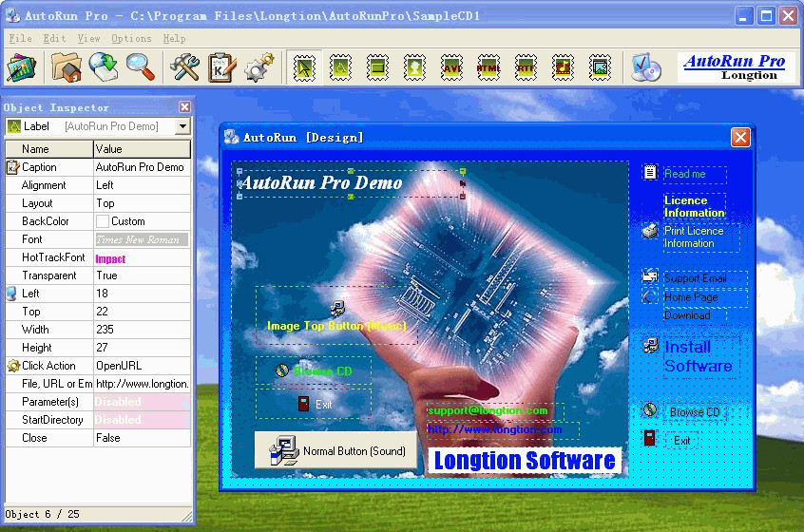Image resolution: width=804 pixels, height=532 pixels.
Task: Click the BackColor Custom color swatch
Action: point(103,221)
